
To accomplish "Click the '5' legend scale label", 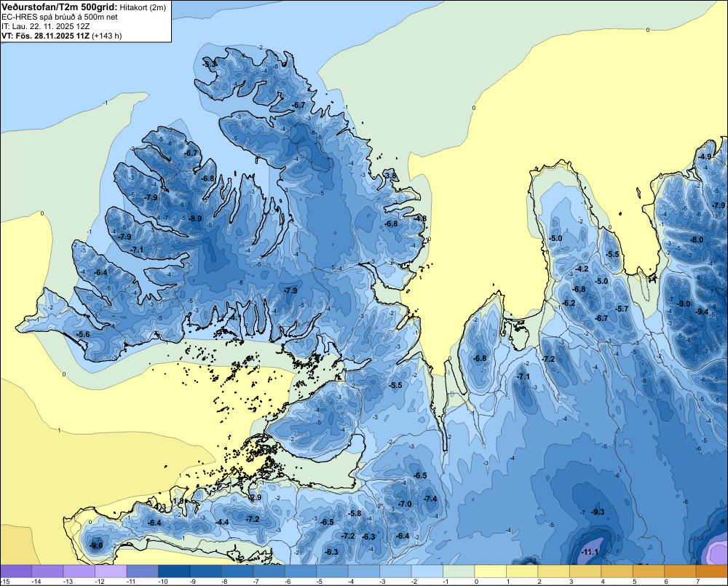I will coord(634,582).
